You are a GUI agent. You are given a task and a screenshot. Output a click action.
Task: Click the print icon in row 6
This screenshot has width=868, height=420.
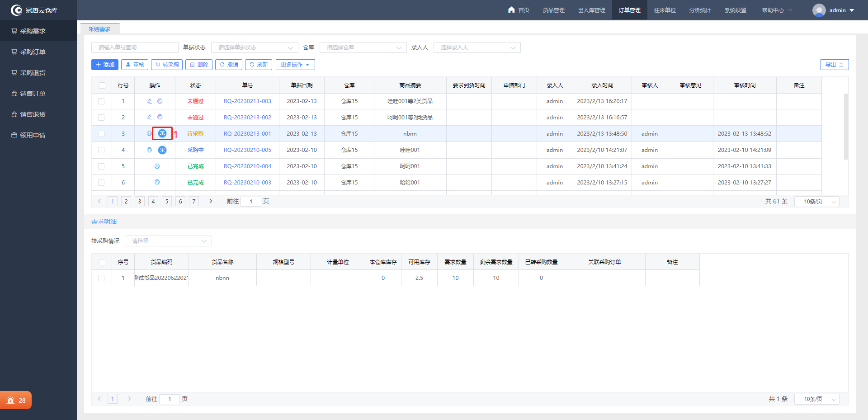coord(157,182)
